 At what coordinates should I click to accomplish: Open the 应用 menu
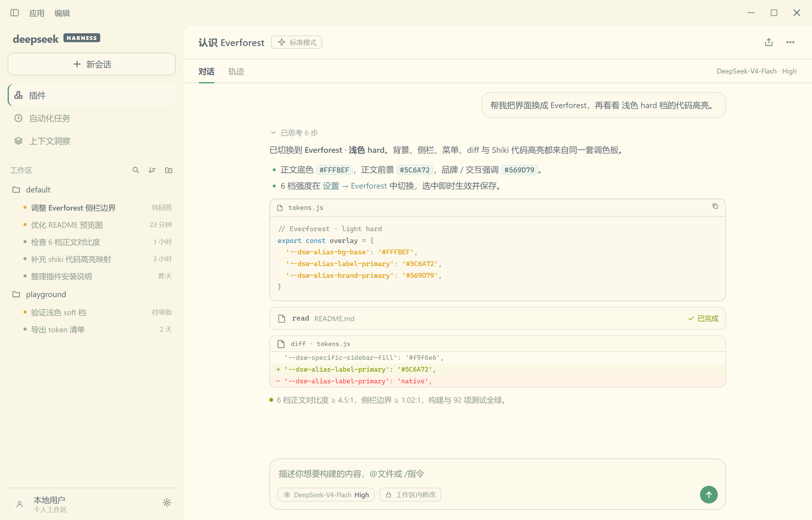pos(36,13)
